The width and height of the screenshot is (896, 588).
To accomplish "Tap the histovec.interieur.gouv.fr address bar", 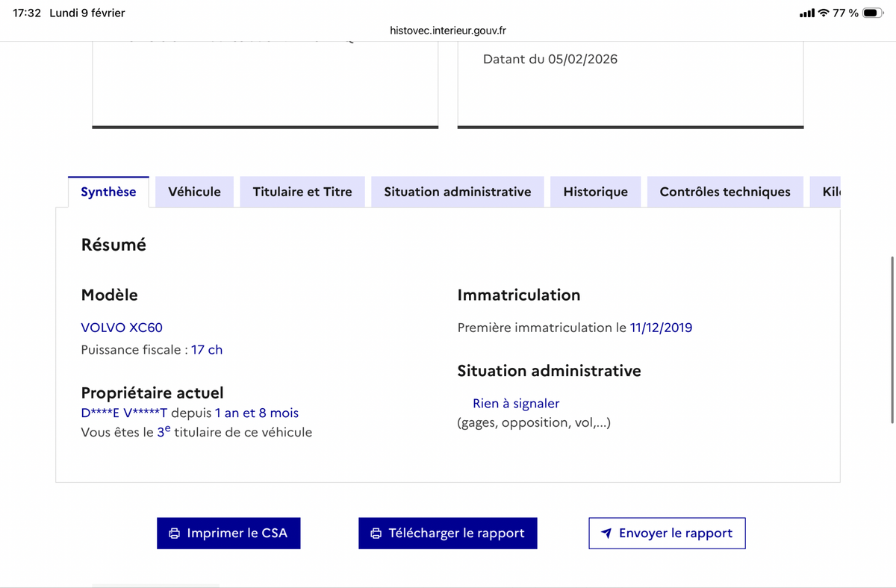I will tap(448, 31).
